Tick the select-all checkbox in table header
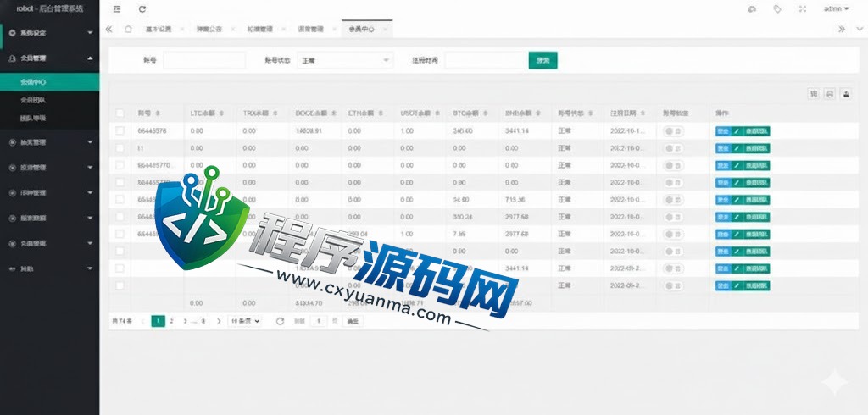 (120, 113)
